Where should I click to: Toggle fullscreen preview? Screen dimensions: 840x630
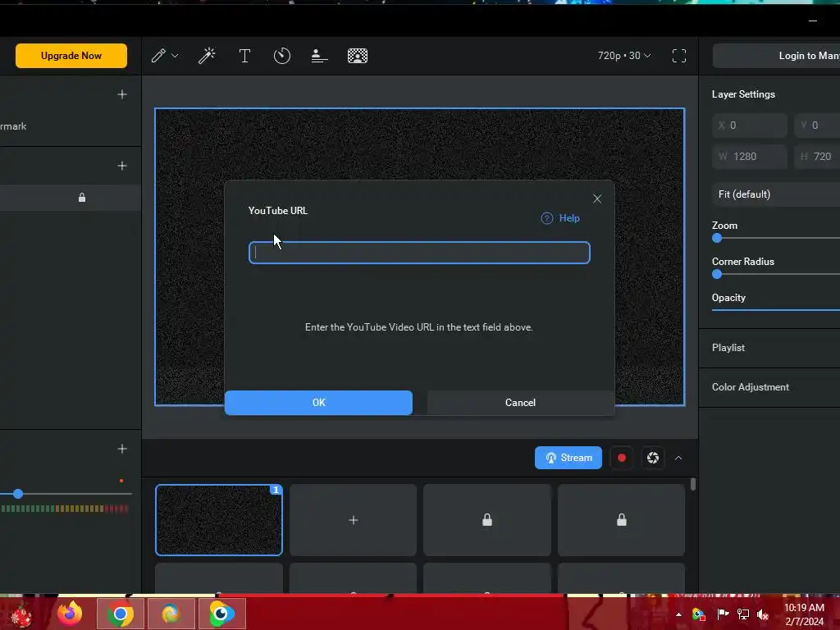point(679,56)
